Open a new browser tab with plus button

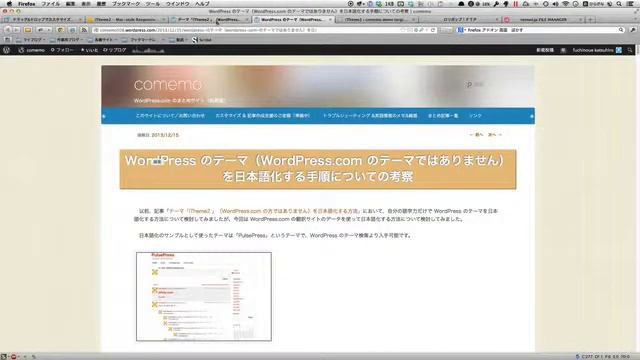tap(590, 19)
